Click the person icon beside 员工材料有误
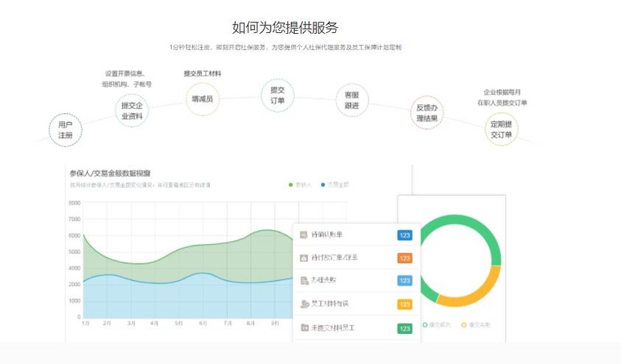Viewport: 621px width, 364px height. click(x=304, y=304)
